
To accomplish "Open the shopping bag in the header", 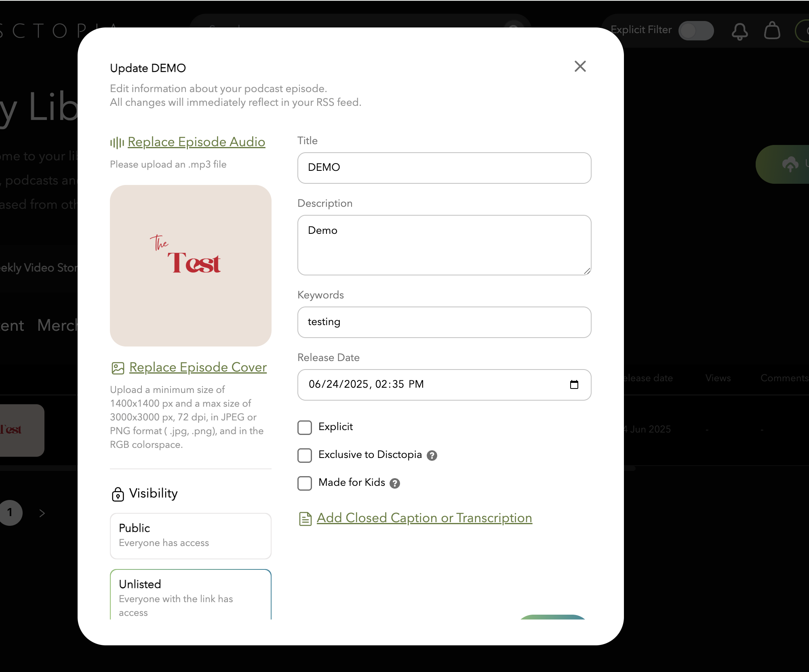I will click(x=772, y=31).
